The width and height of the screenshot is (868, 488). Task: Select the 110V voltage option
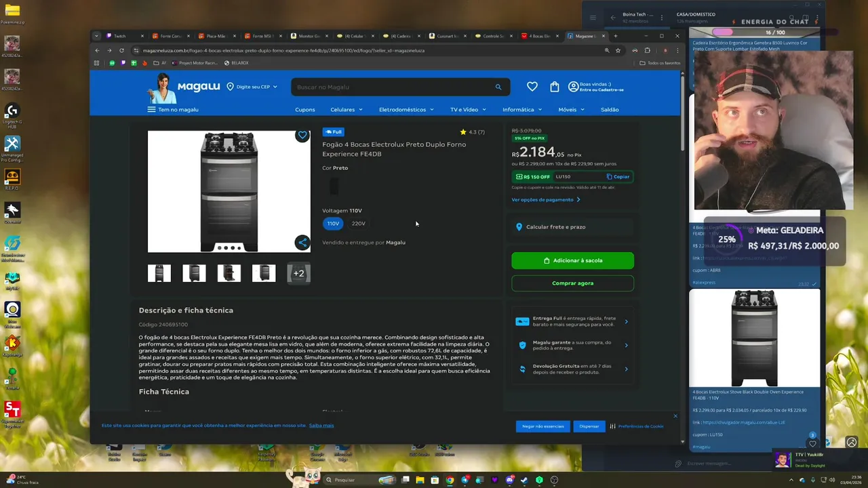[333, 224]
